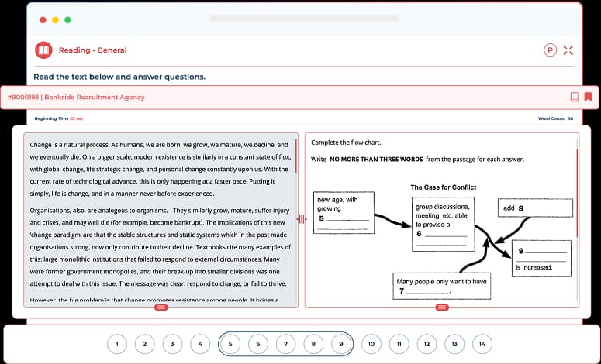Click the vertical divider handle between panels
601x364 pixels.
point(301,220)
